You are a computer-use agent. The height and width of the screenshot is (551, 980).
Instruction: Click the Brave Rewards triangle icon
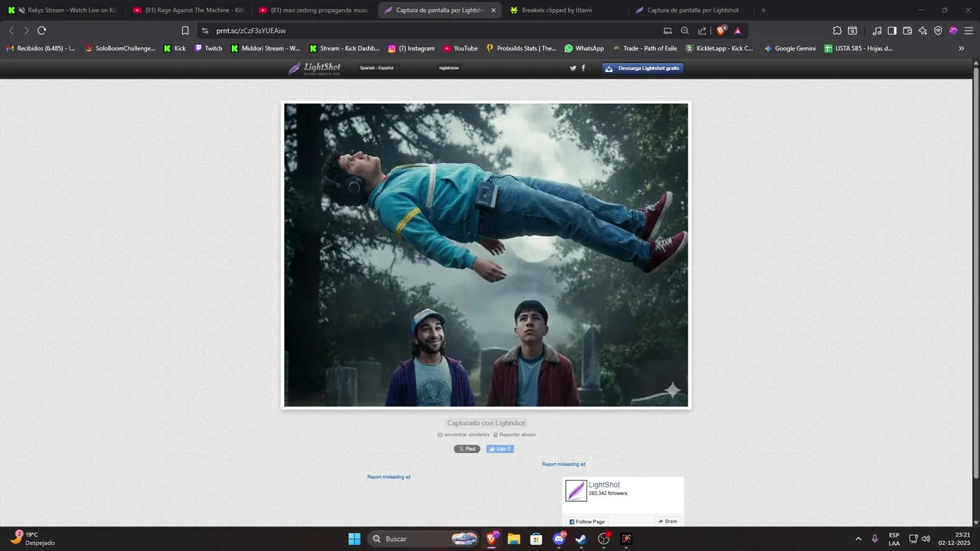coord(737,31)
